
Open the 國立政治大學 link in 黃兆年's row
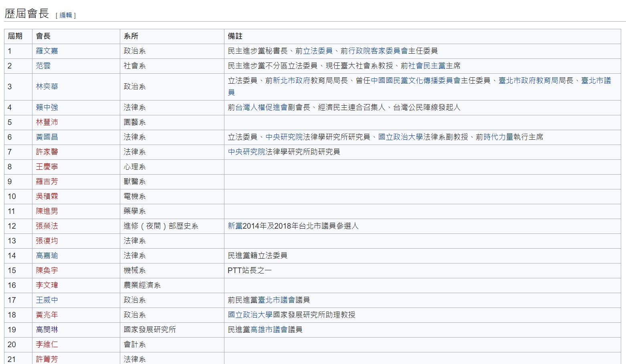pyautogui.click(x=250, y=315)
